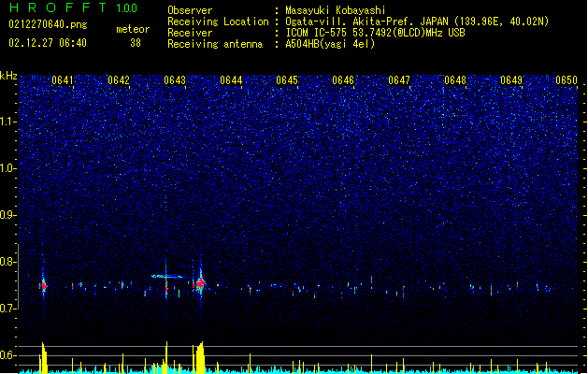
Task: Click the 1.1 kHz axis label
Action: tap(8, 122)
